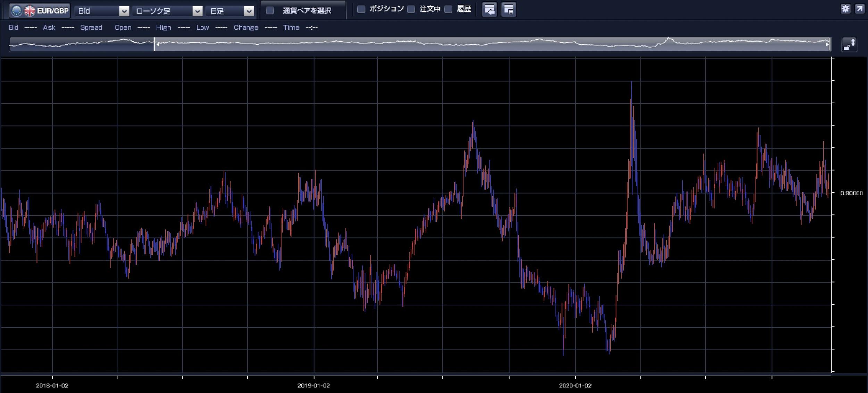Viewport: 868px width, 393px height.
Task: Pop out the chart with arrow icon
Action: pos(859,9)
